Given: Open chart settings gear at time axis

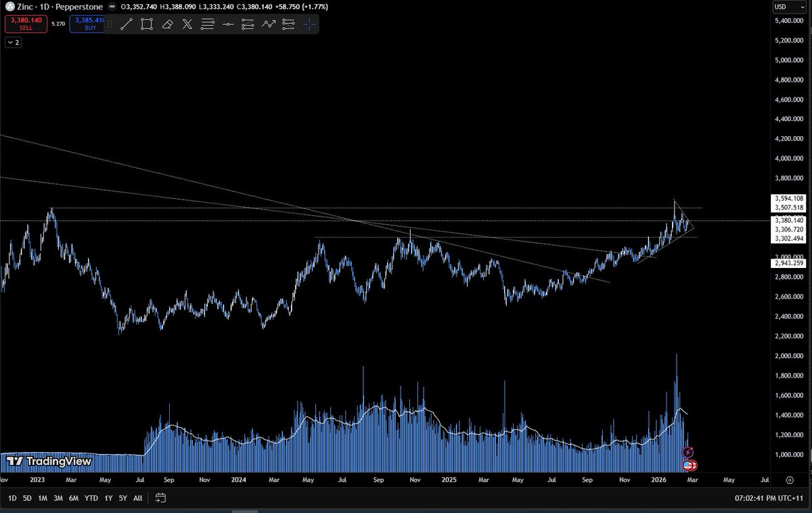Looking at the screenshot, I should tap(790, 480).
